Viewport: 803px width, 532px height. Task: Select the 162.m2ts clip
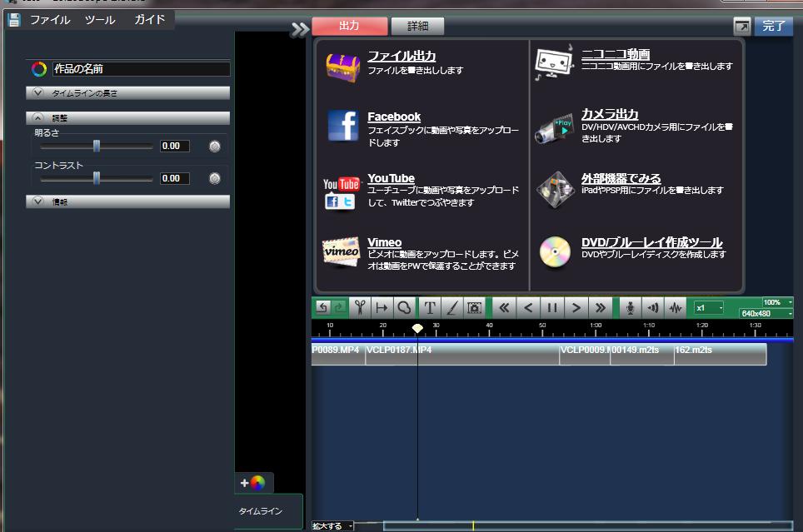(x=720, y=354)
